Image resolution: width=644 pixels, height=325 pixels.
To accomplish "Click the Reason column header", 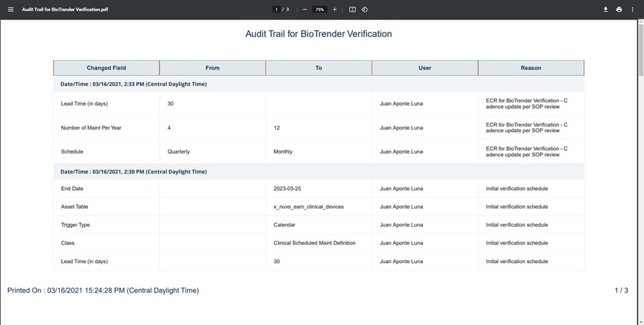I will 530,68.
